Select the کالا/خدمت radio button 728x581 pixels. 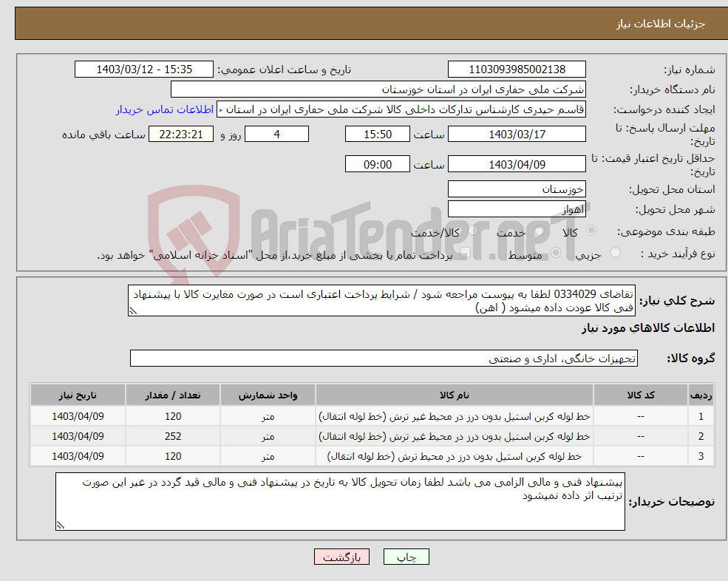[473, 231]
